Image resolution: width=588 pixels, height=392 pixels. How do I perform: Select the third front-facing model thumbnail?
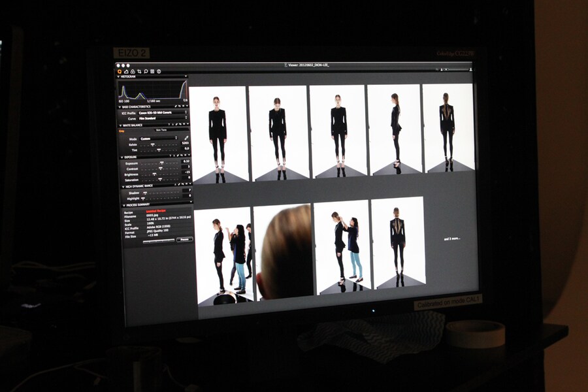338,131
